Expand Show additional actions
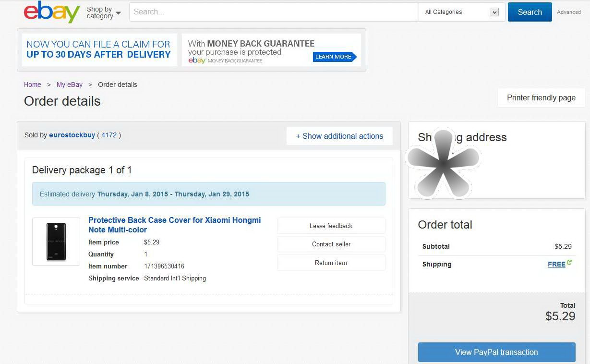The width and height of the screenshot is (590, 364). tap(339, 136)
